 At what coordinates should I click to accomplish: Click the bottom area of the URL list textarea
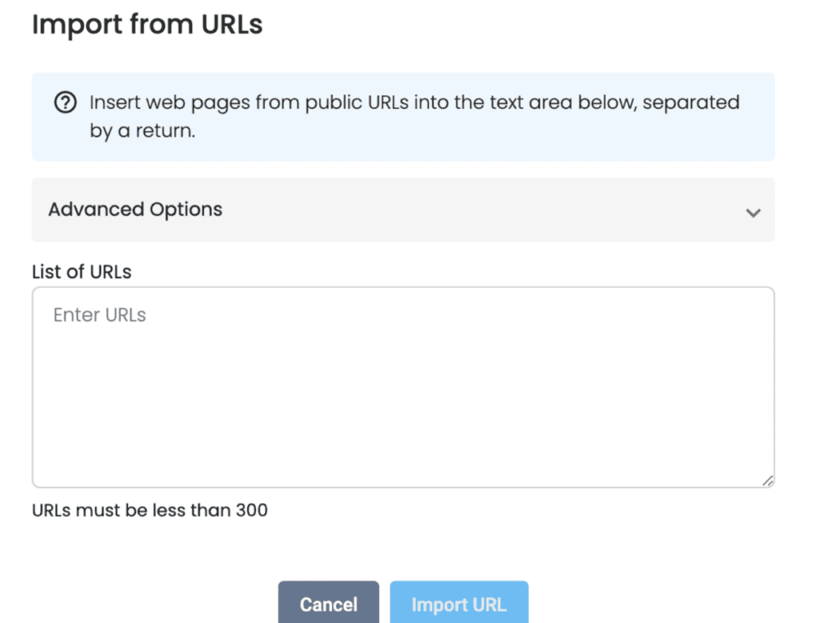point(402,463)
